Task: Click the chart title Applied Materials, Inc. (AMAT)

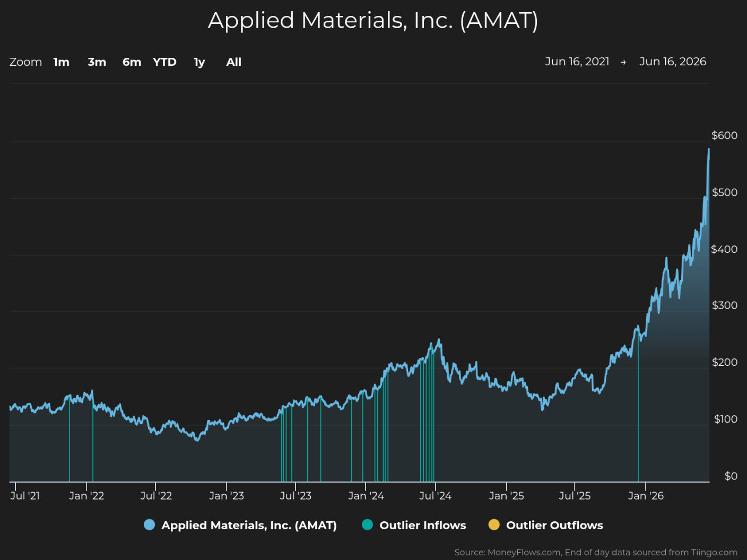Action: click(373, 21)
